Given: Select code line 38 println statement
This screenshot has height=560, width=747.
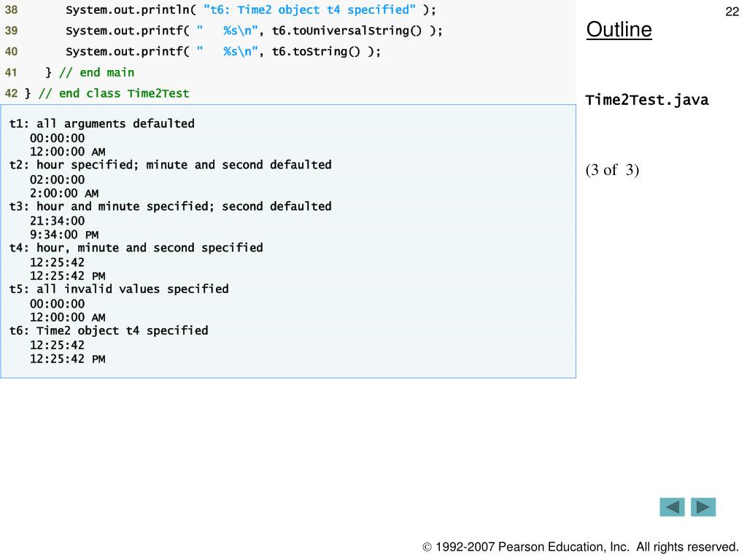Looking at the screenshot, I should [x=251, y=10].
